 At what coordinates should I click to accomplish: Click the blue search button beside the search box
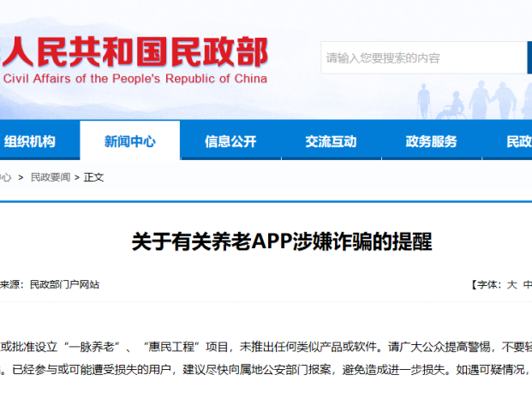click(529, 57)
